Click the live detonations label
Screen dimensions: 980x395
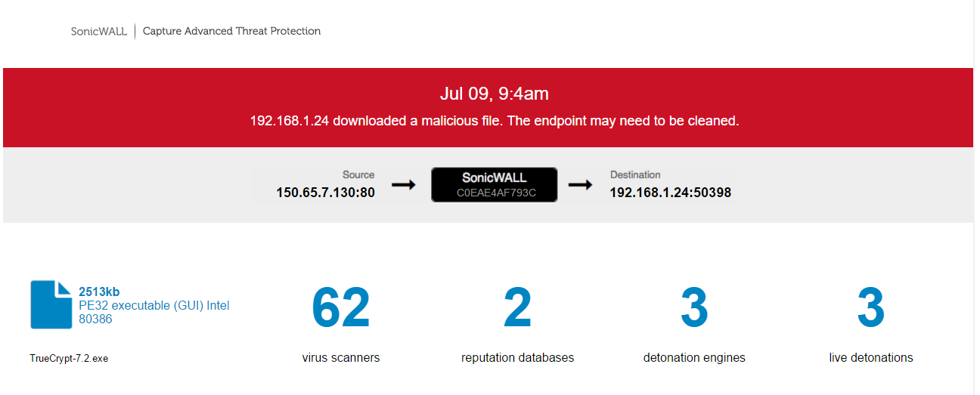pos(870,357)
